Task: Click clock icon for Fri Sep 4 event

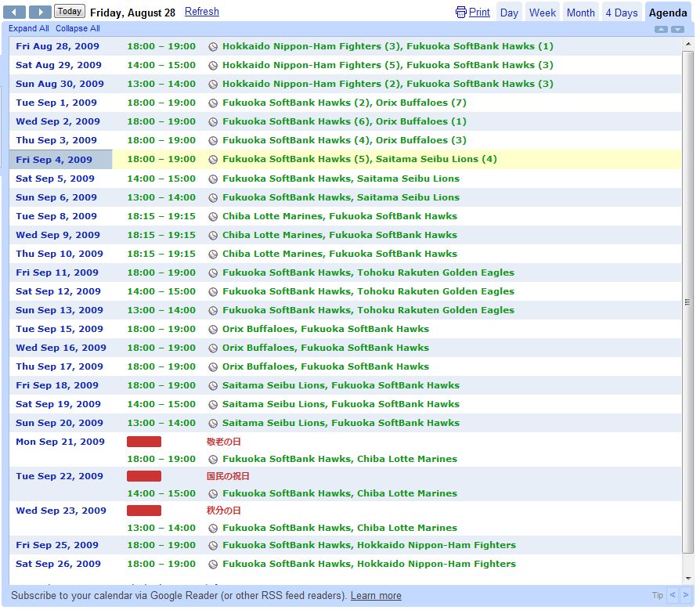Action: point(214,160)
